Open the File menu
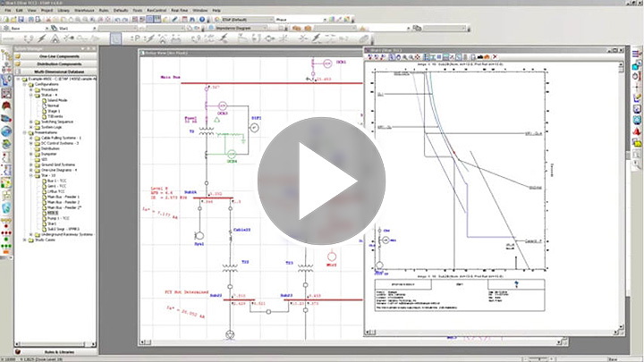The image size is (644, 362). click(8, 10)
